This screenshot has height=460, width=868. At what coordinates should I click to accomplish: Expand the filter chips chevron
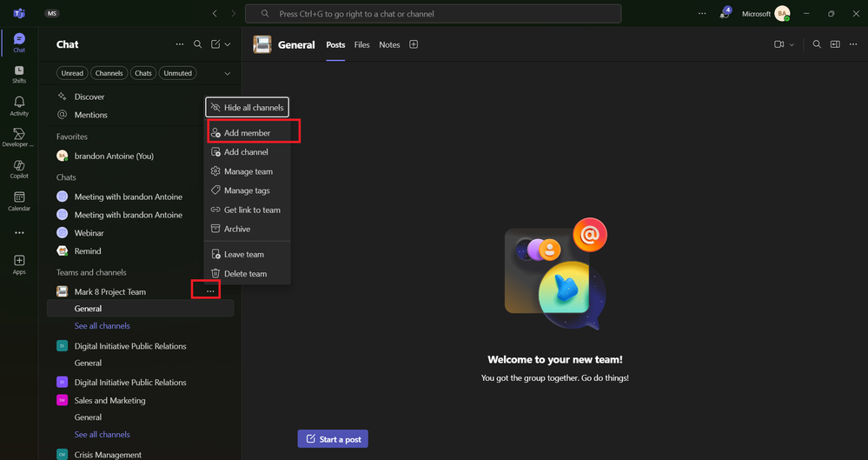click(x=228, y=73)
